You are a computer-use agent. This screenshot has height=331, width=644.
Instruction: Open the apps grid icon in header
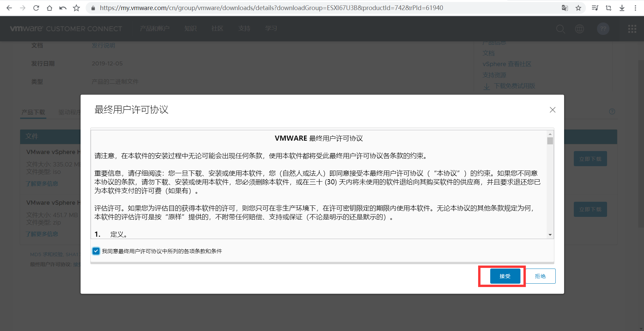click(x=632, y=29)
